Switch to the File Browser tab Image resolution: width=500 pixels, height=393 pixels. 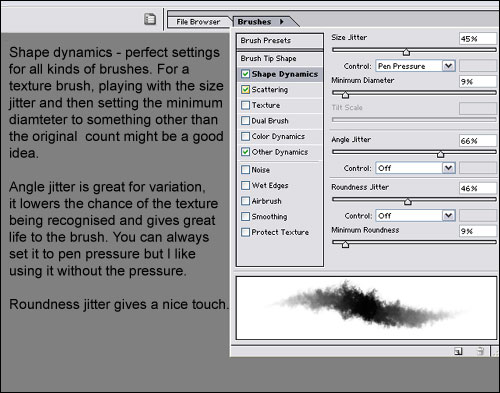pyautogui.click(x=198, y=22)
